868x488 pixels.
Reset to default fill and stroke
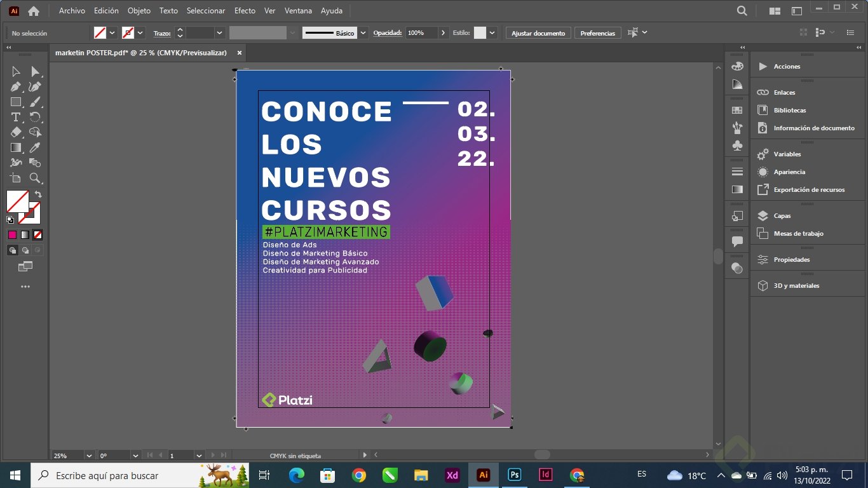[10, 220]
